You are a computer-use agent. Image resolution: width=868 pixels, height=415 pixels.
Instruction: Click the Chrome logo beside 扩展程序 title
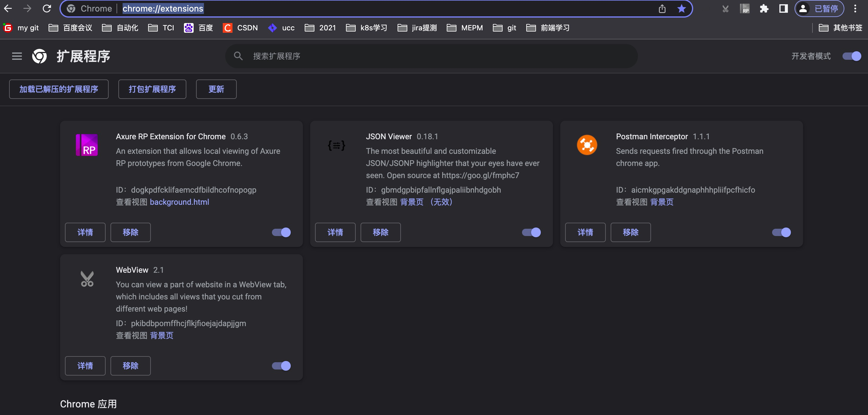pos(39,56)
